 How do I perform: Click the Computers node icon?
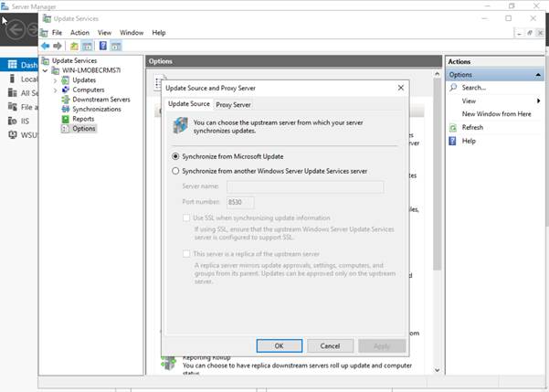pos(66,90)
